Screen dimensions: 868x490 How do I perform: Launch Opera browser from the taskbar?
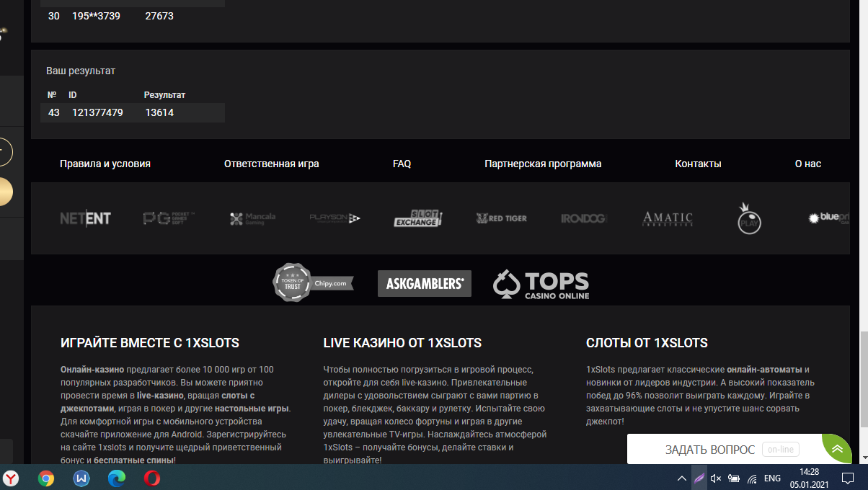click(x=151, y=478)
